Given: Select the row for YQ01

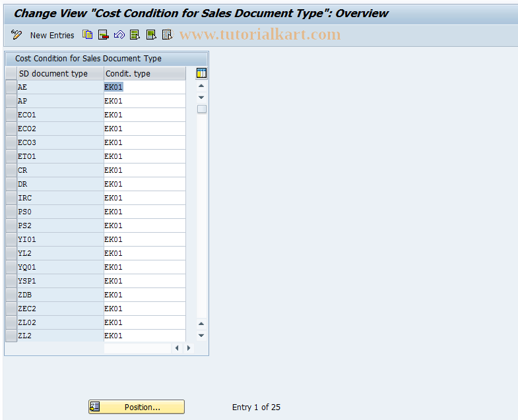Looking at the screenshot, I should 11,268.
